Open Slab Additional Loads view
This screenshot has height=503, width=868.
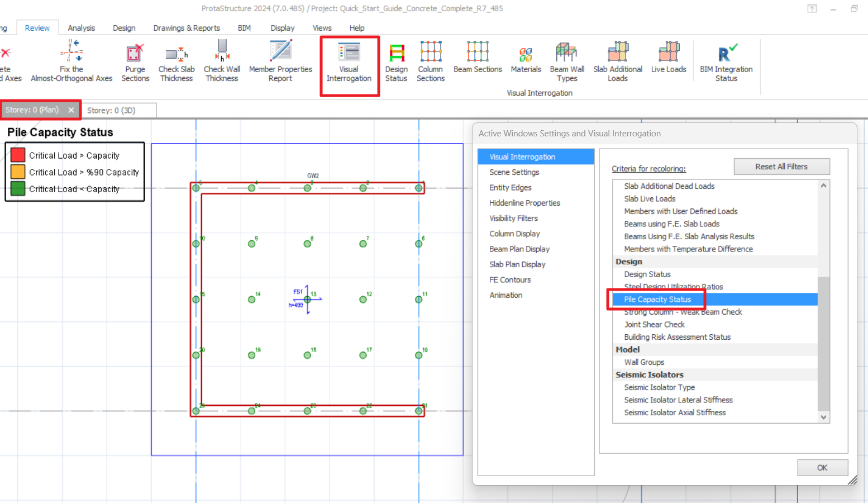point(617,63)
